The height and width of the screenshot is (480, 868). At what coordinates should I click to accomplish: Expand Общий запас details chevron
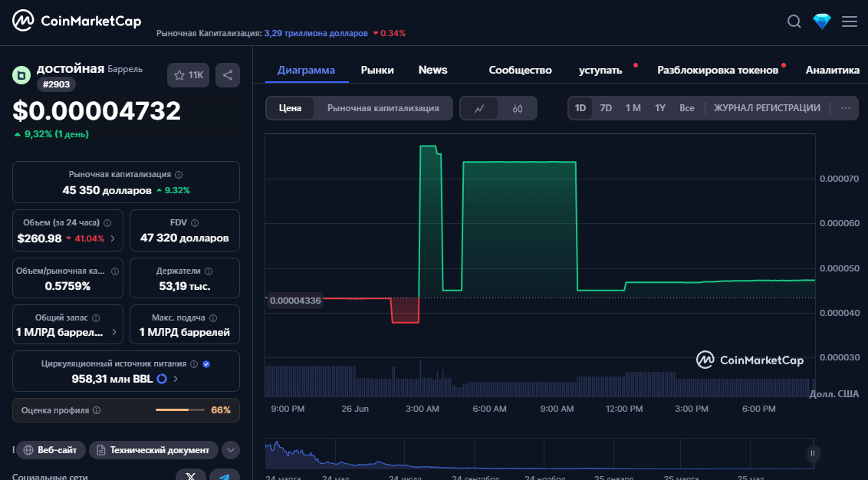114,332
